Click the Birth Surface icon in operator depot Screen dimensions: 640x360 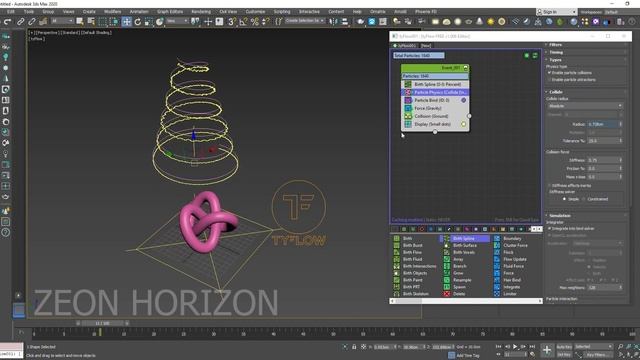tap(447, 245)
